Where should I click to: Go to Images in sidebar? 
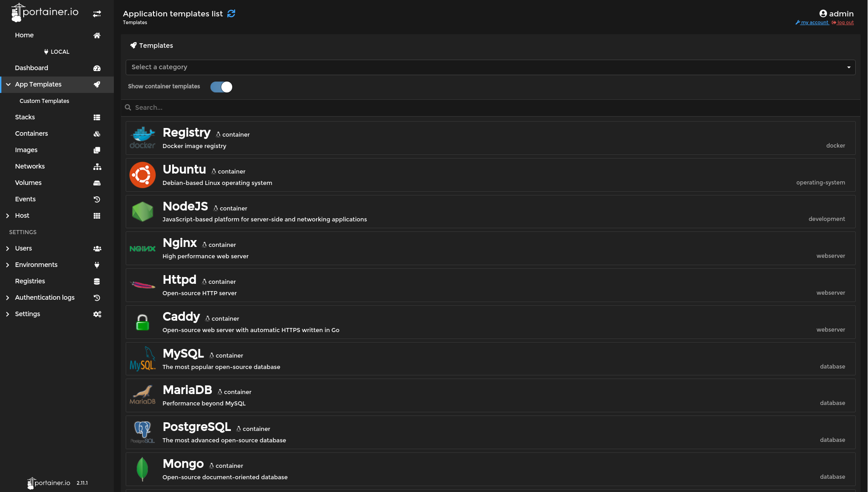pyautogui.click(x=26, y=150)
